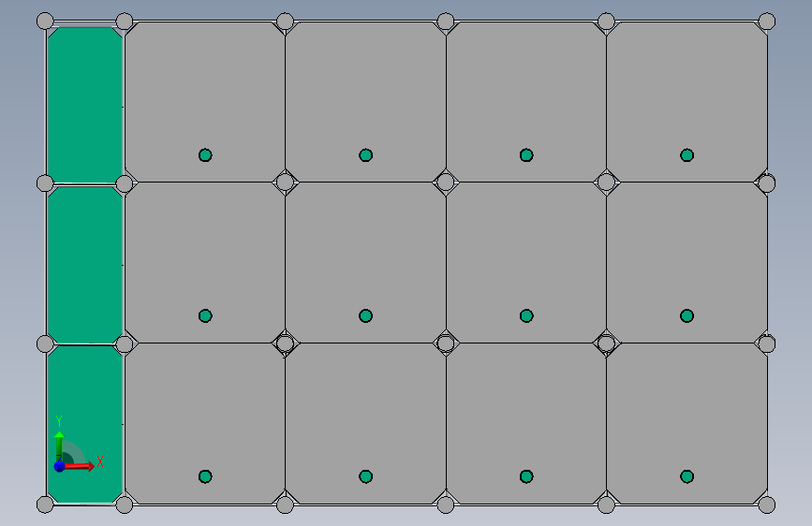The width and height of the screenshot is (812, 526).
Task: Pick green dot in middle-row grey panel beside green strip
Action: point(205,315)
